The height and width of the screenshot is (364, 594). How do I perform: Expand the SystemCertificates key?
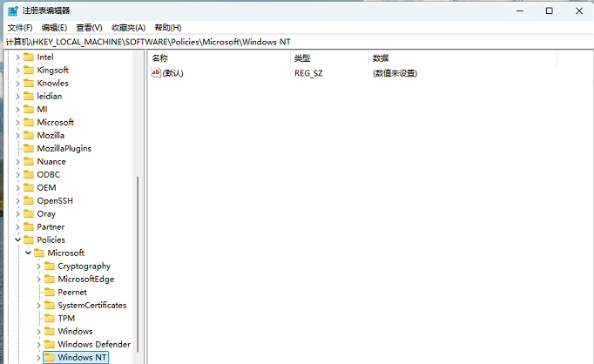pos(38,306)
